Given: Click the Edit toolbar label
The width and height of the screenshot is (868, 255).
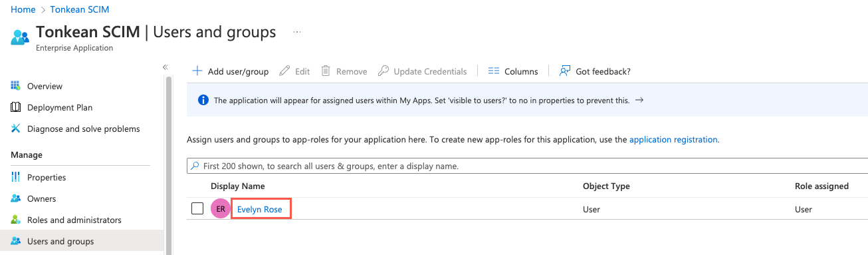Looking at the screenshot, I should (302, 71).
